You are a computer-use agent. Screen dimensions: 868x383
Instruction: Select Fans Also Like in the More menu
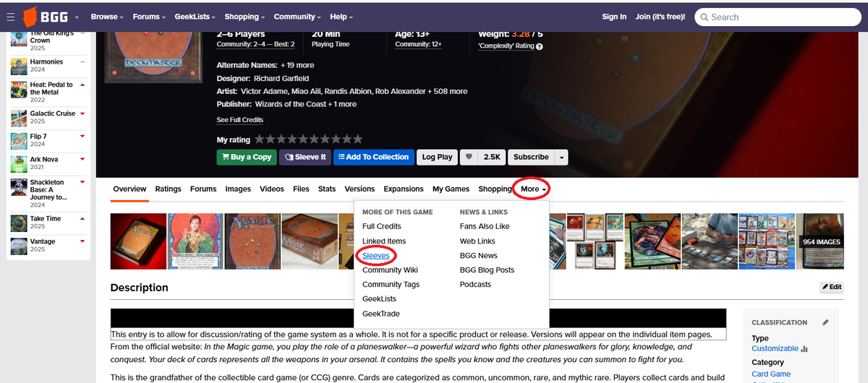click(x=485, y=226)
